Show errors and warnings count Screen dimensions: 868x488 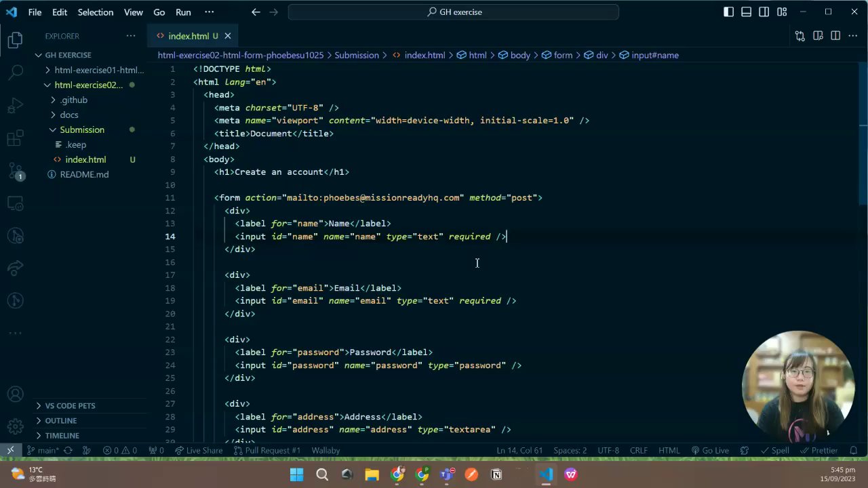point(120,450)
